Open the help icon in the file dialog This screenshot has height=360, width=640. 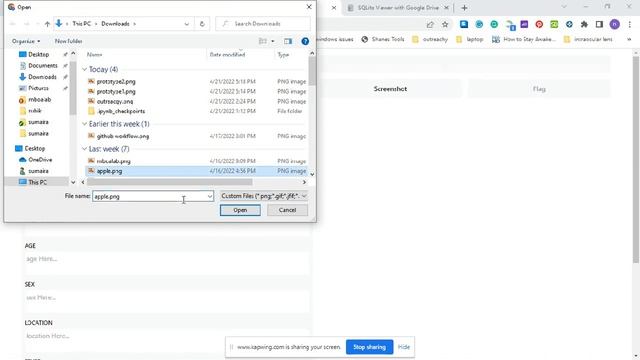pyautogui.click(x=305, y=41)
